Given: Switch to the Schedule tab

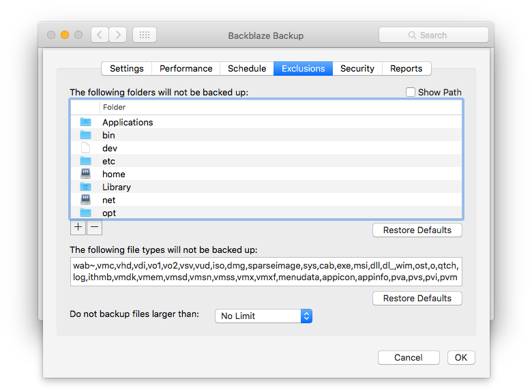Looking at the screenshot, I should (247, 68).
